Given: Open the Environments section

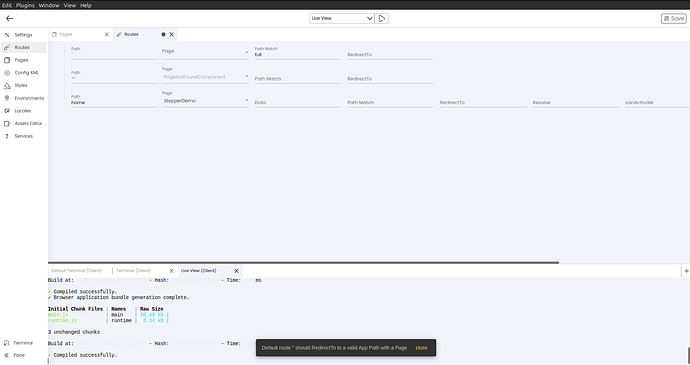Looking at the screenshot, I should tap(29, 98).
